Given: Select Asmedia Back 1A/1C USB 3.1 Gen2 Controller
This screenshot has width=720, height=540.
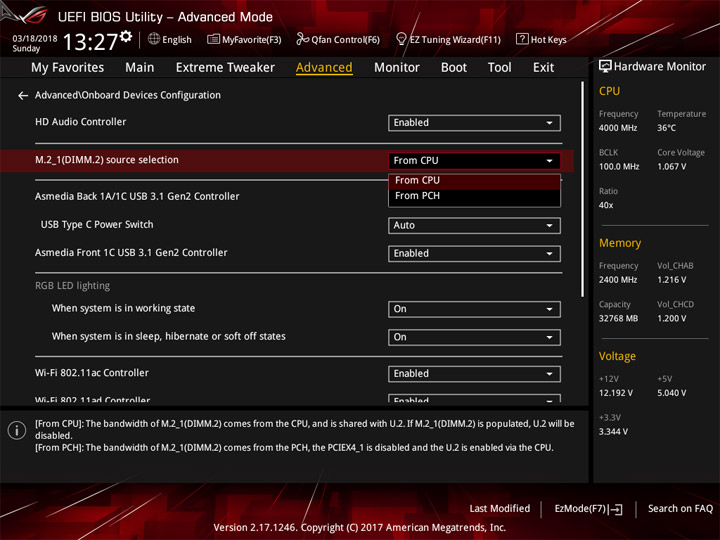Looking at the screenshot, I should point(137,197).
